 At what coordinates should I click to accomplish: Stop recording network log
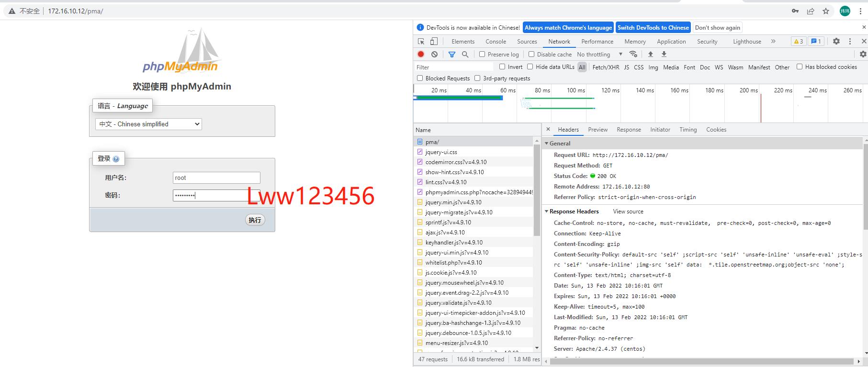pos(421,55)
